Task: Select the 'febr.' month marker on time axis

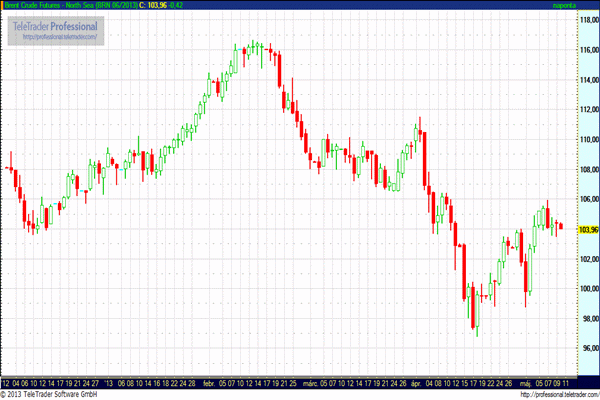Action: click(x=209, y=382)
